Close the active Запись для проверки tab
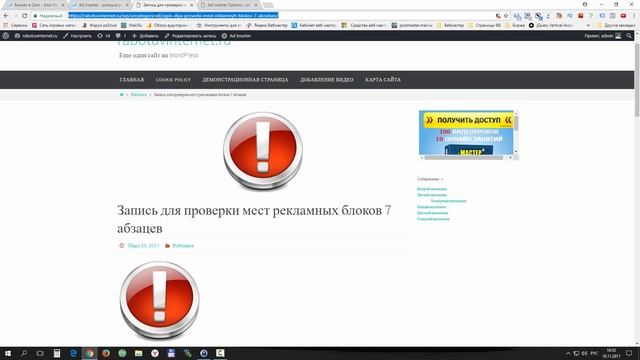The width and height of the screenshot is (640, 360). point(191,5)
